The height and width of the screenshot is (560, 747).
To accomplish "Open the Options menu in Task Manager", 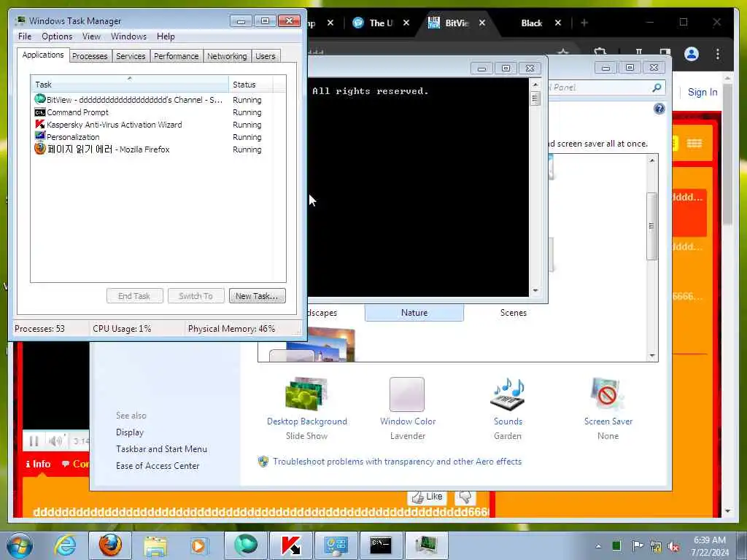I will [x=57, y=36].
